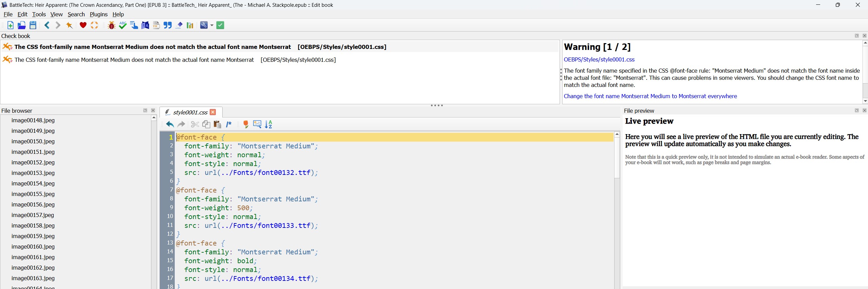
Task: Start spell check via the ABC checkmark icon
Action: coord(122,25)
